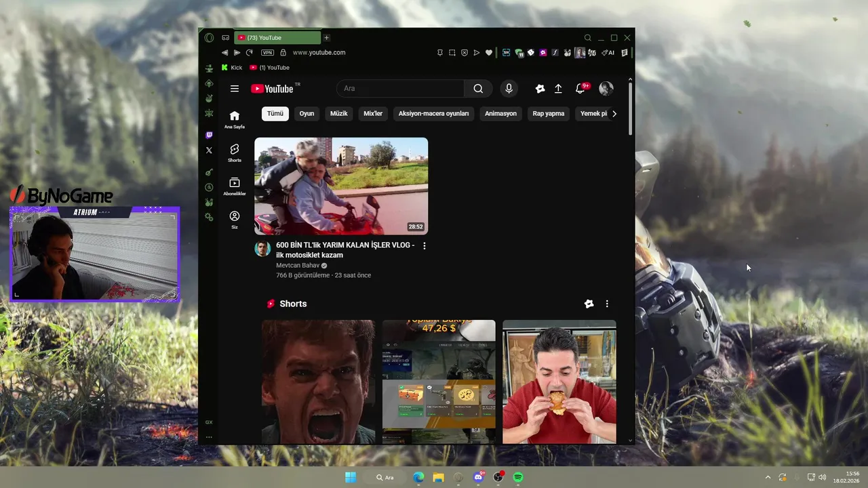The image size is (868, 488).
Task: Click the www.youtube.com address bar
Action: 319,52
